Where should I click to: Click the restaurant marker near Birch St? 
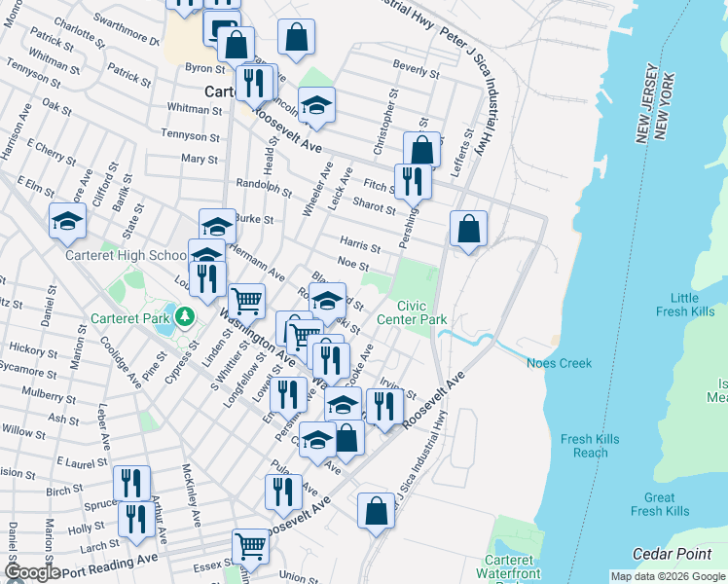(131, 484)
